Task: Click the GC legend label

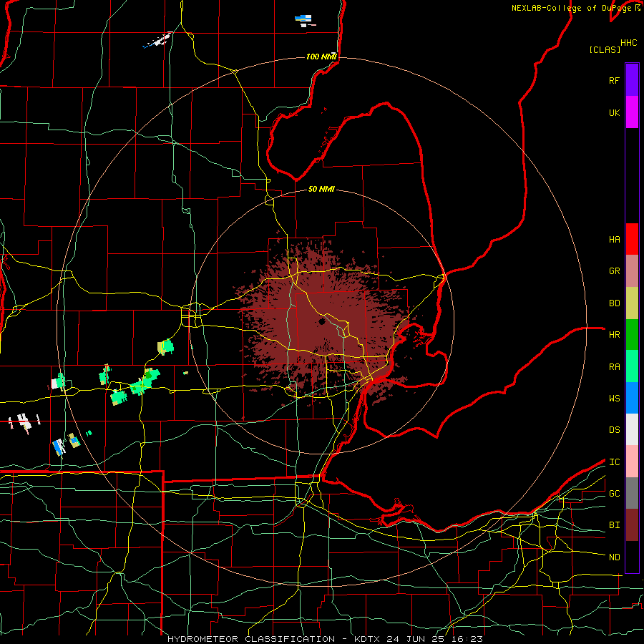Action: click(614, 493)
